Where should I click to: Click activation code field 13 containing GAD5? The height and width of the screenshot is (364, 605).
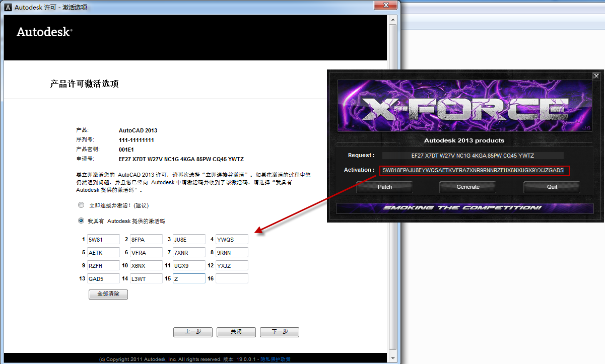pyautogui.click(x=103, y=278)
